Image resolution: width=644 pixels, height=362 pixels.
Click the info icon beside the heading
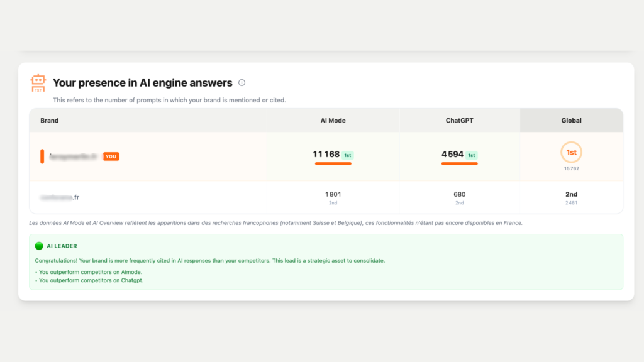point(241,82)
